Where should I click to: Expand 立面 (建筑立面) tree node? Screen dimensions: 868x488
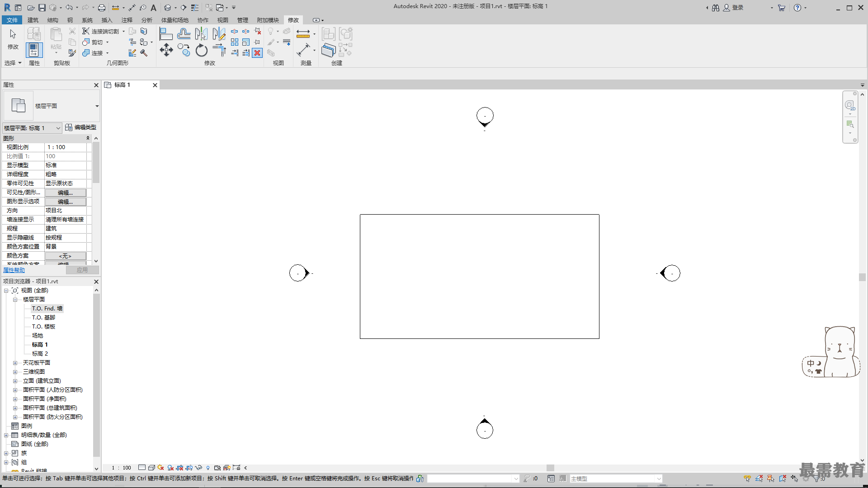(x=15, y=381)
